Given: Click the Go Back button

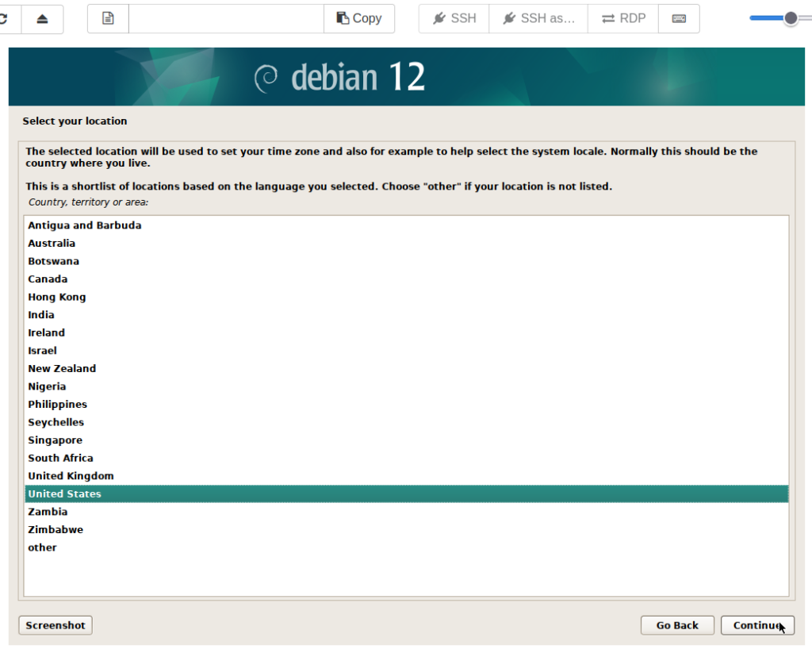Looking at the screenshot, I should point(677,625).
